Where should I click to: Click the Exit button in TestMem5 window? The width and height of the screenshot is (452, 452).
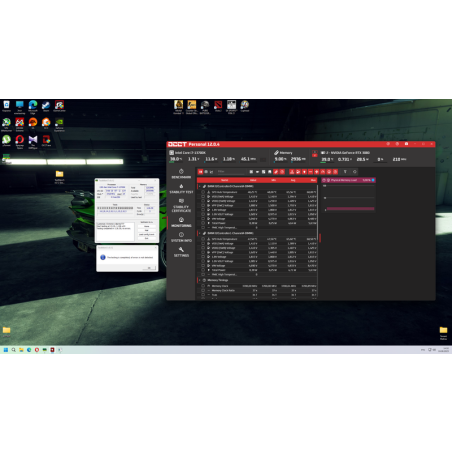(x=147, y=238)
